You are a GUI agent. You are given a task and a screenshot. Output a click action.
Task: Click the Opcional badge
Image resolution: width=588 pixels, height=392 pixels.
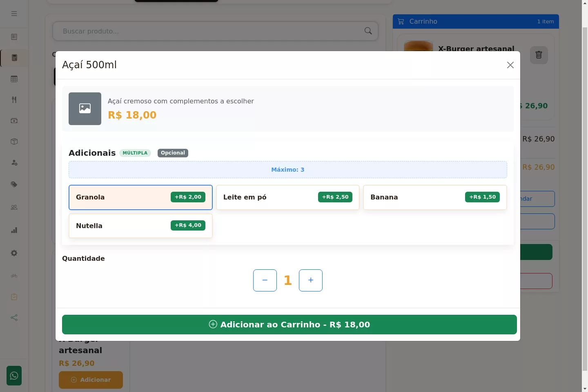click(x=173, y=153)
